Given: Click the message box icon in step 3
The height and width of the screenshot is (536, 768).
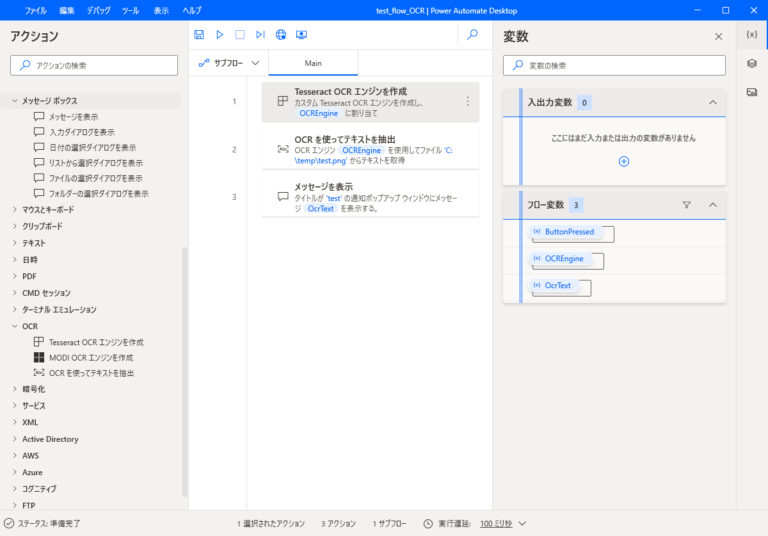Looking at the screenshot, I should click(x=283, y=196).
